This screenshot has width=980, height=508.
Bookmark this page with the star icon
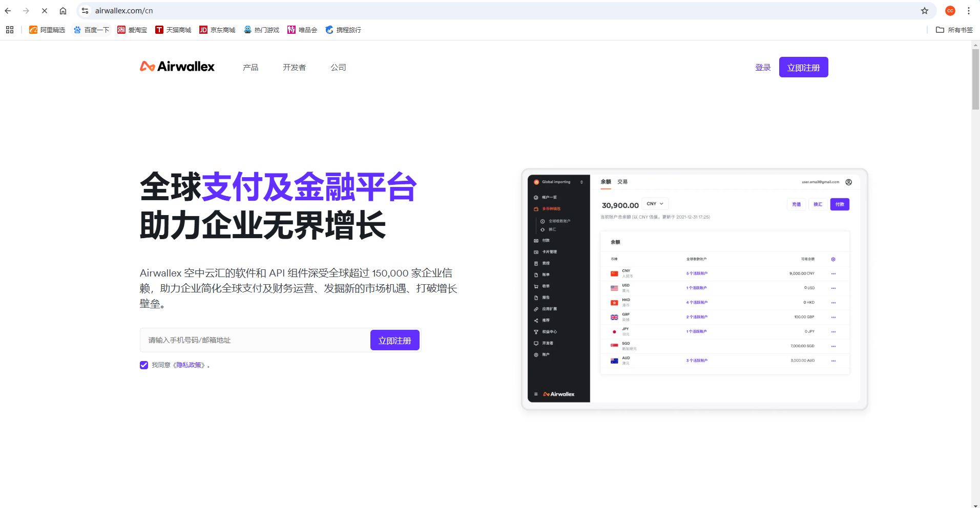point(925,10)
